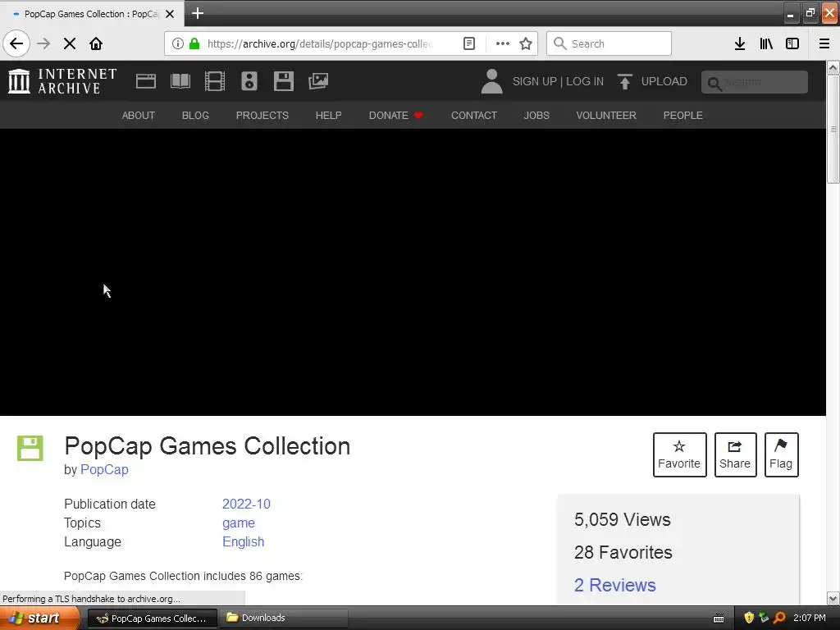Screen dimensions: 840x630
Task: Show the browser sidebar
Action: [x=792, y=43]
